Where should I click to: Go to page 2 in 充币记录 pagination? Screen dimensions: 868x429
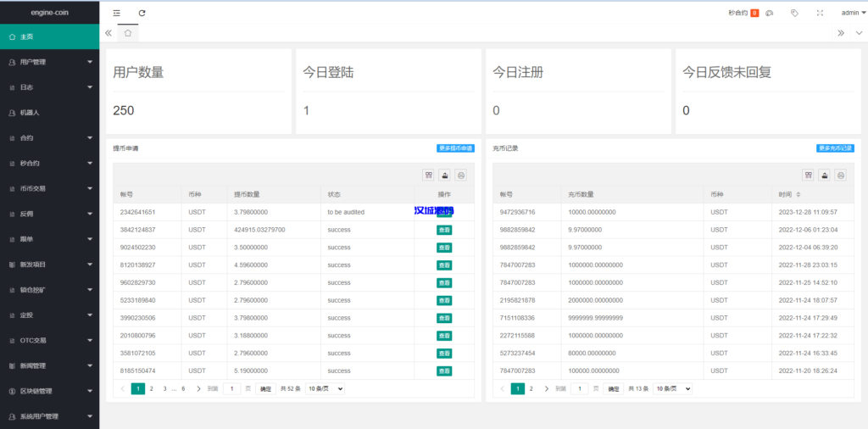click(x=531, y=388)
